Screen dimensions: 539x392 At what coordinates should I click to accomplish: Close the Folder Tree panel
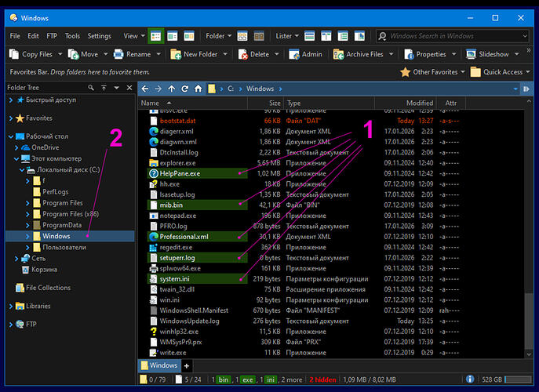coord(129,88)
